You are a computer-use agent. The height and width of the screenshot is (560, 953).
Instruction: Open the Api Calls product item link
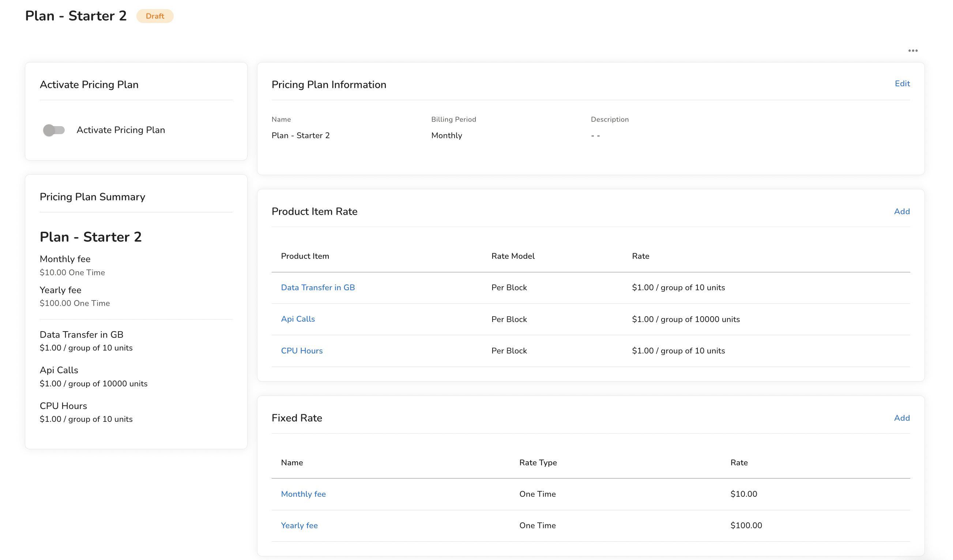pyautogui.click(x=298, y=319)
